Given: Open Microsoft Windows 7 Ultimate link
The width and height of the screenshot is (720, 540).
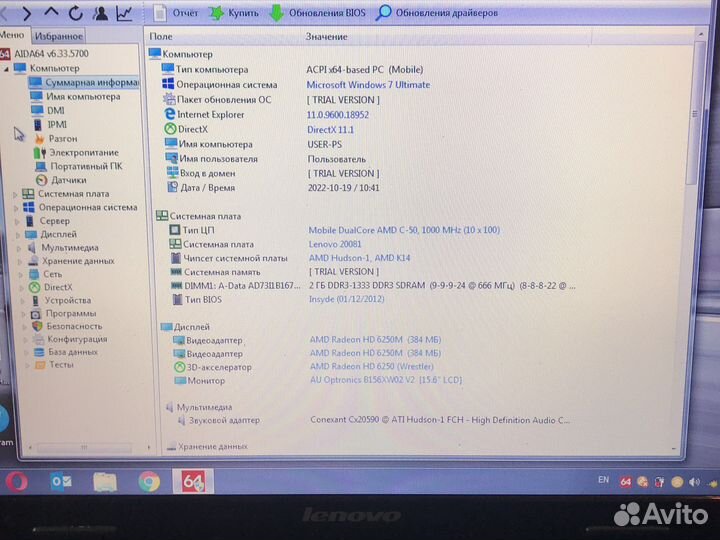Looking at the screenshot, I should click(x=368, y=85).
